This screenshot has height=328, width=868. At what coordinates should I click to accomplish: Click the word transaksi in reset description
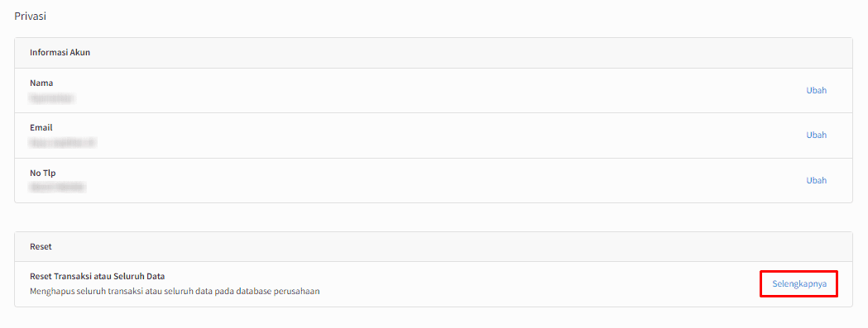pyautogui.click(x=121, y=290)
